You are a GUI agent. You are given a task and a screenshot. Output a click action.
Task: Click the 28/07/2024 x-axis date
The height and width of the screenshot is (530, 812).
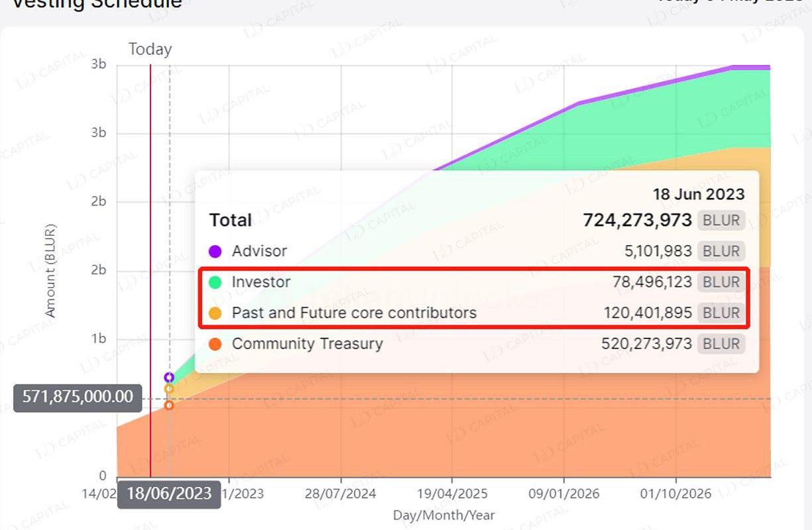(x=341, y=494)
